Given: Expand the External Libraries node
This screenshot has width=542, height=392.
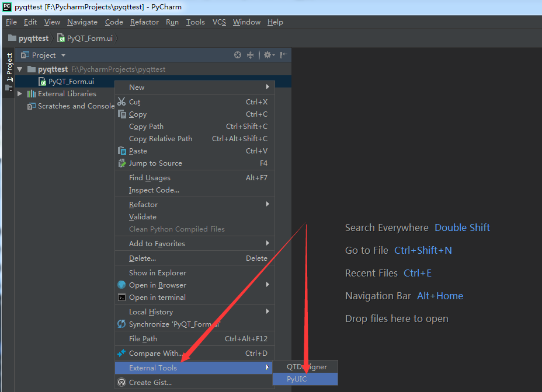Looking at the screenshot, I should [19, 94].
